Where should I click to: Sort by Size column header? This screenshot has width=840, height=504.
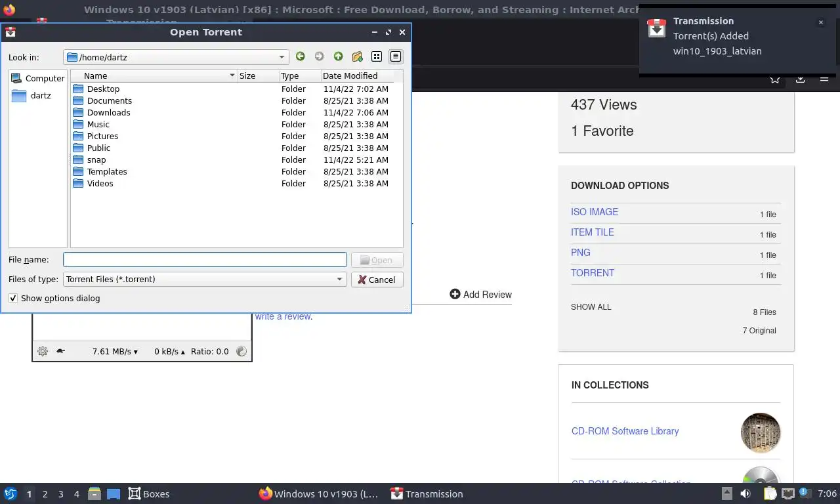click(258, 75)
